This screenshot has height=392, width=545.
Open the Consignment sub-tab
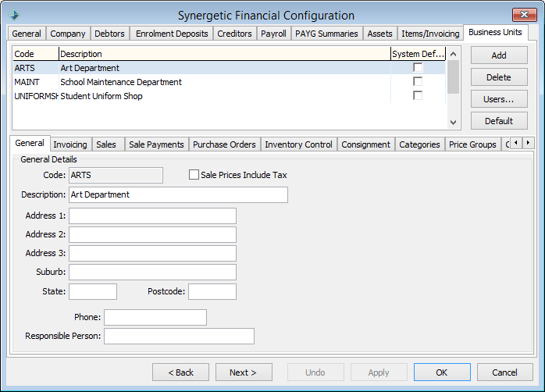365,144
